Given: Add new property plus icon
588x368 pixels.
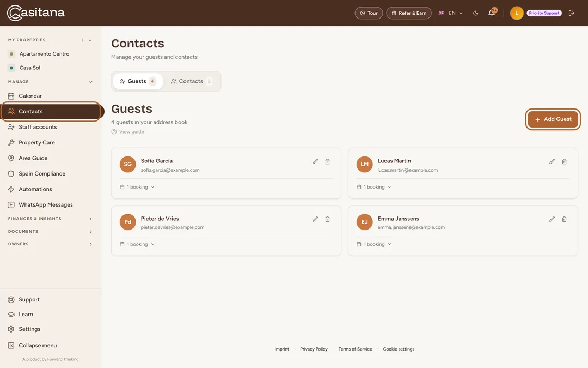Looking at the screenshot, I should (x=82, y=40).
